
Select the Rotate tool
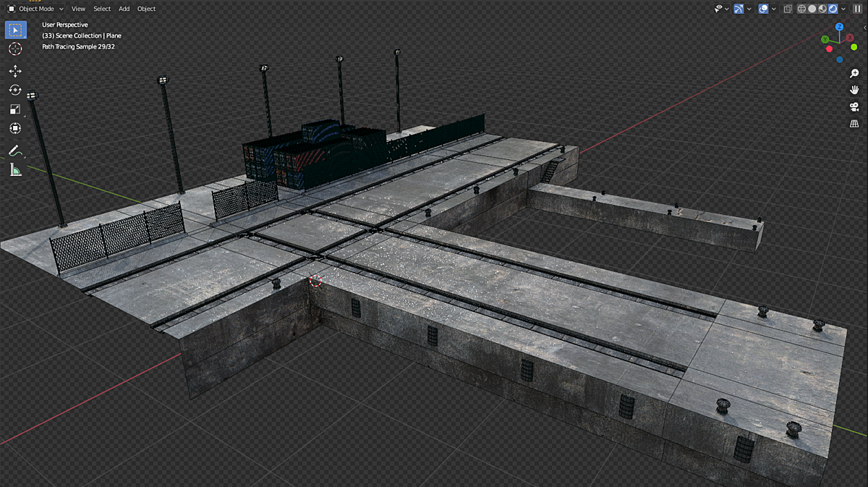pos(14,90)
